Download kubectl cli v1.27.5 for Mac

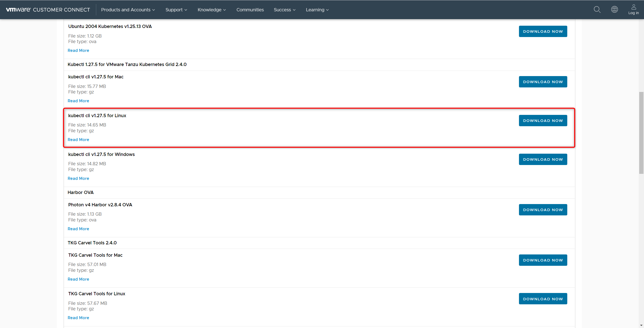click(543, 82)
